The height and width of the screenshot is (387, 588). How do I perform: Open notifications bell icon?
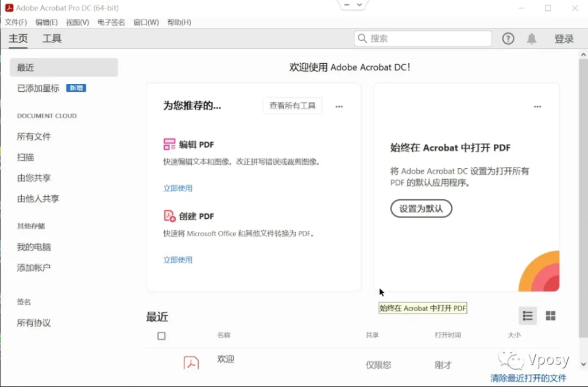coord(531,38)
